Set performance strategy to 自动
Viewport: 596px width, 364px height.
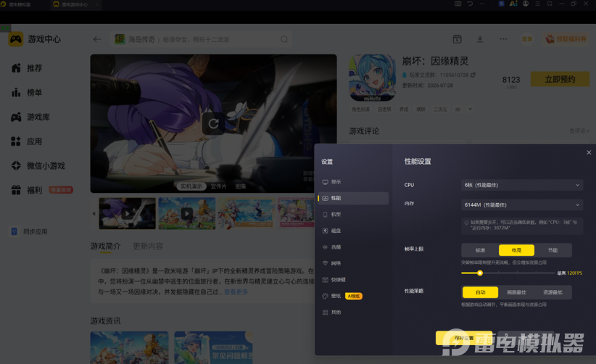[480, 292]
